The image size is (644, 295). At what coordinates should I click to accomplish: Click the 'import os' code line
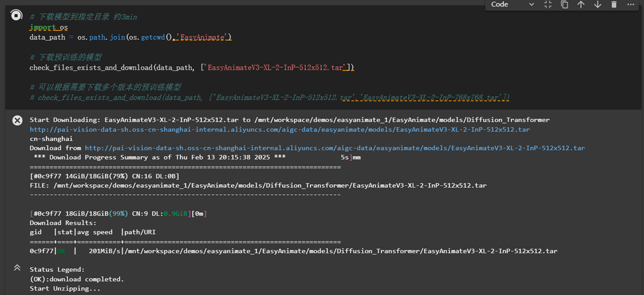coord(49,28)
